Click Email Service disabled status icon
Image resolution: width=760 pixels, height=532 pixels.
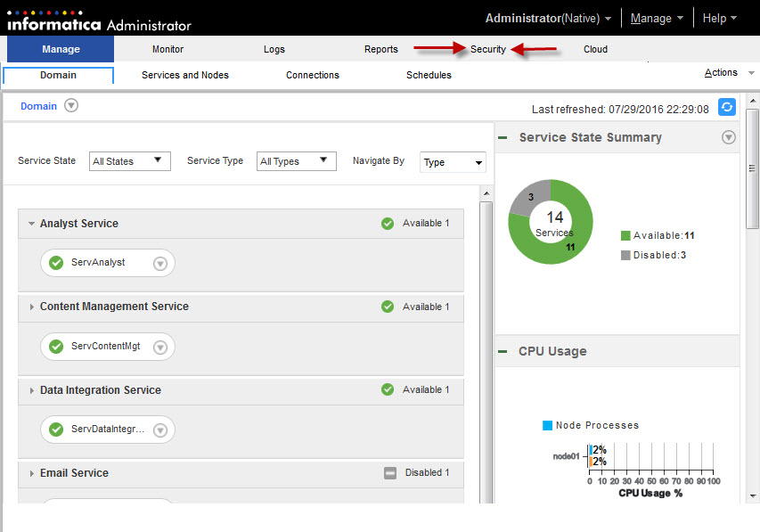click(x=389, y=473)
